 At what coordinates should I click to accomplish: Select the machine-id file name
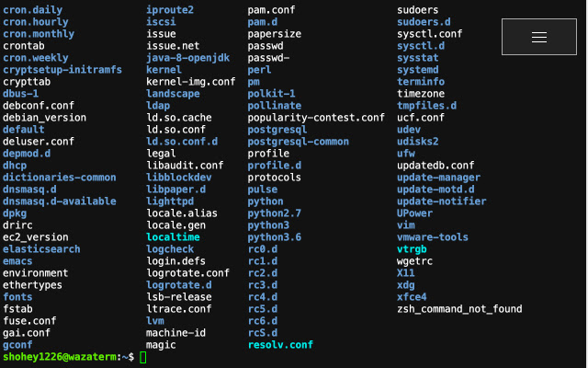pyautogui.click(x=175, y=333)
